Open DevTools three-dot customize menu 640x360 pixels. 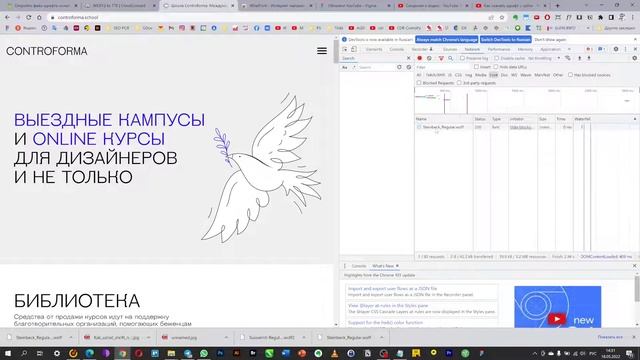pyautogui.click(x=625, y=49)
